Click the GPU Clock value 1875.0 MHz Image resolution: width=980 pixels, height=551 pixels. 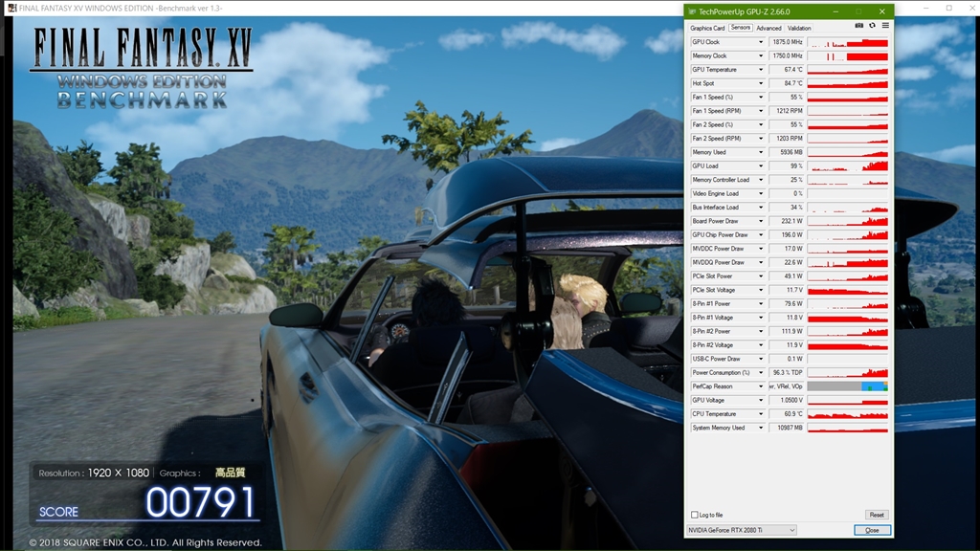point(787,42)
